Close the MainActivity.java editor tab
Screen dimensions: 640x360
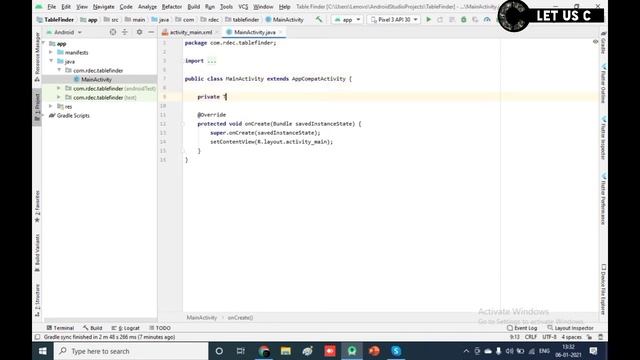coord(281,32)
